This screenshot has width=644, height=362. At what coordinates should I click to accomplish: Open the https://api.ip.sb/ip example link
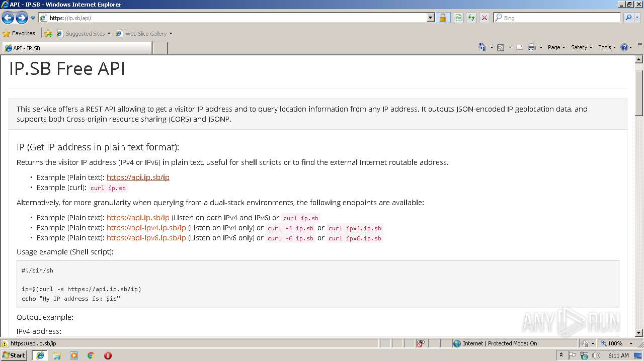tap(138, 177)
